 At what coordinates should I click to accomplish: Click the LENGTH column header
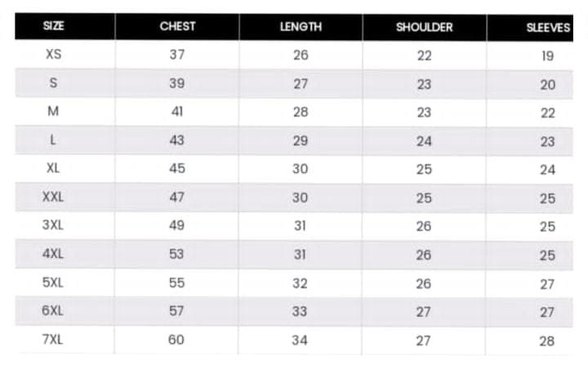pos(301,27)
